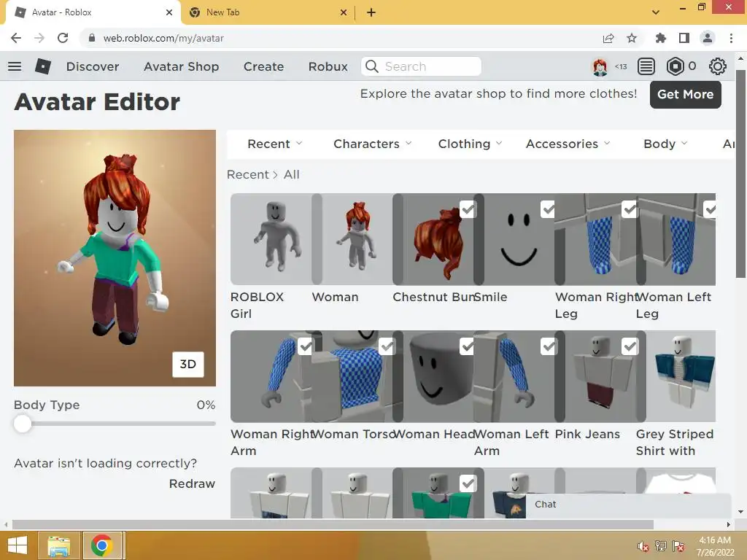Click the Get More button
747x560 pixels.
[685, 94]
